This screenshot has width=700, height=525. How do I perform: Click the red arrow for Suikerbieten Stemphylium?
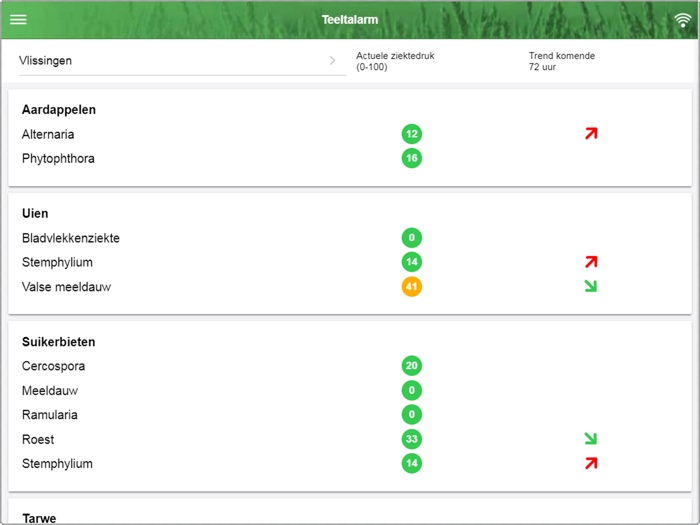point(591,463)
